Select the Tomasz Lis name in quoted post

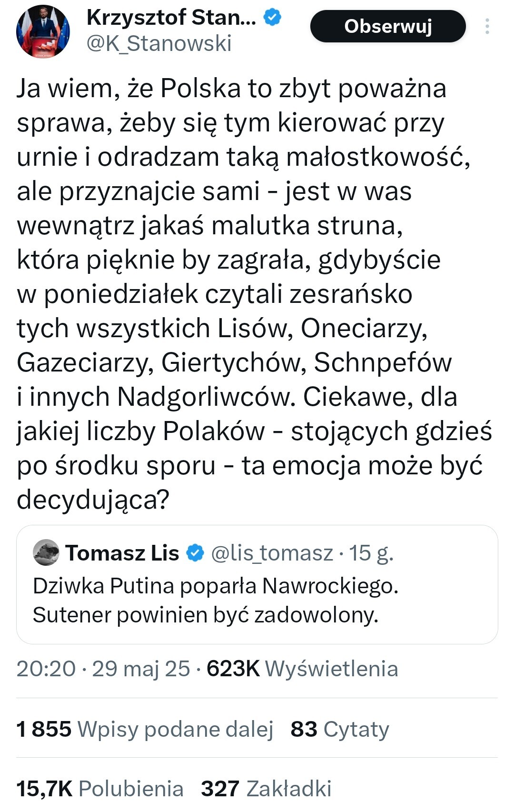(x=122, y=553)
